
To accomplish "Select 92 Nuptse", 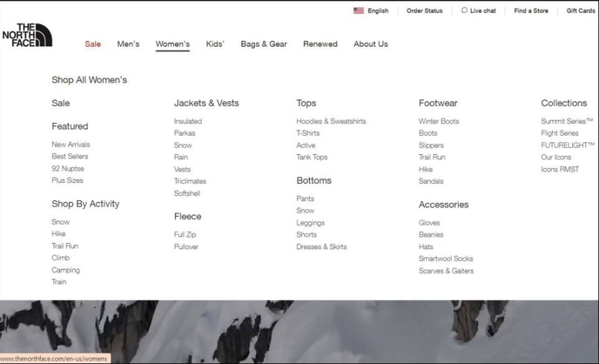I will pos(67,169).
